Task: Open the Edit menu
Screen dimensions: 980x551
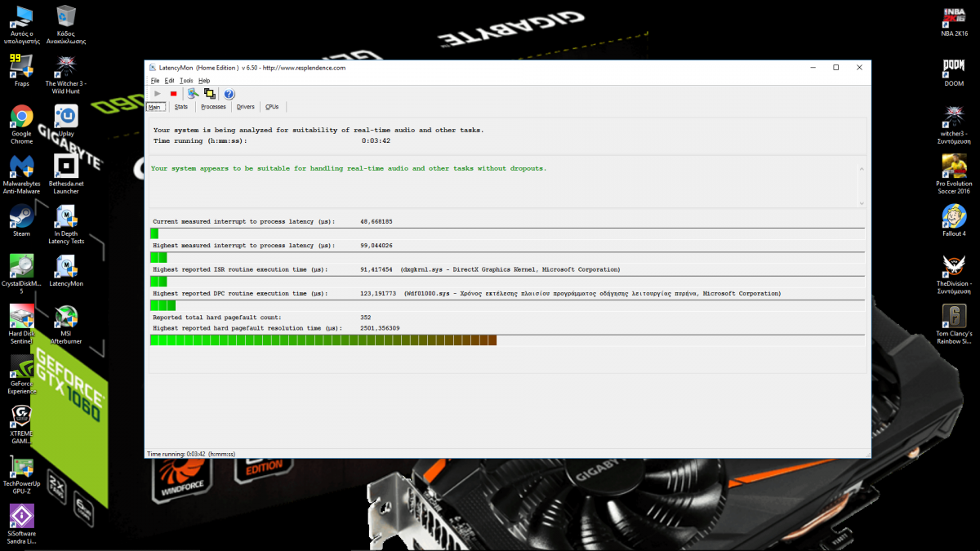Action: [169, 81]
